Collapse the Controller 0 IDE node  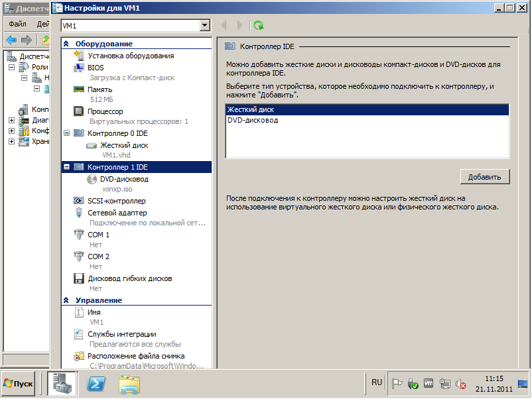(x=66, y=133)
